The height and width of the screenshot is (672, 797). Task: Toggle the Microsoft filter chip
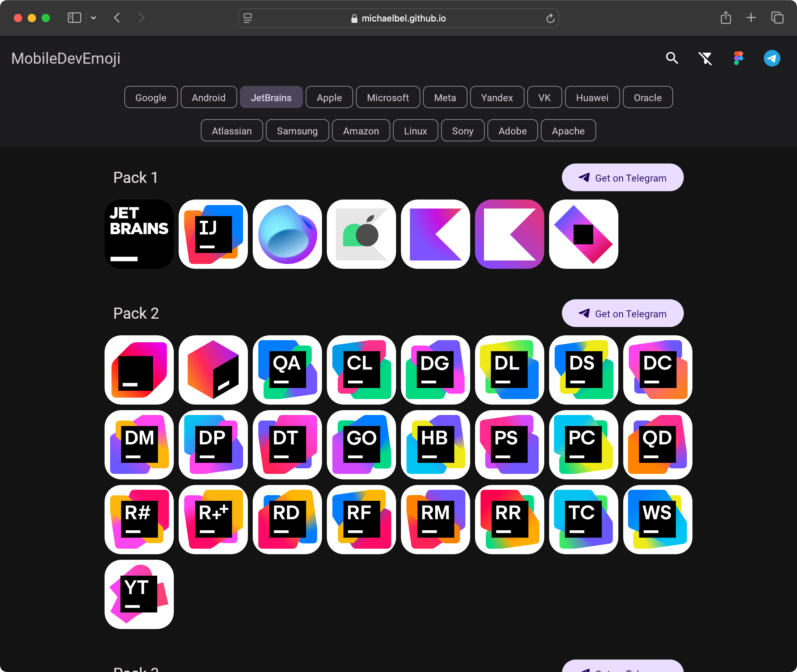(x=387, y=98)
